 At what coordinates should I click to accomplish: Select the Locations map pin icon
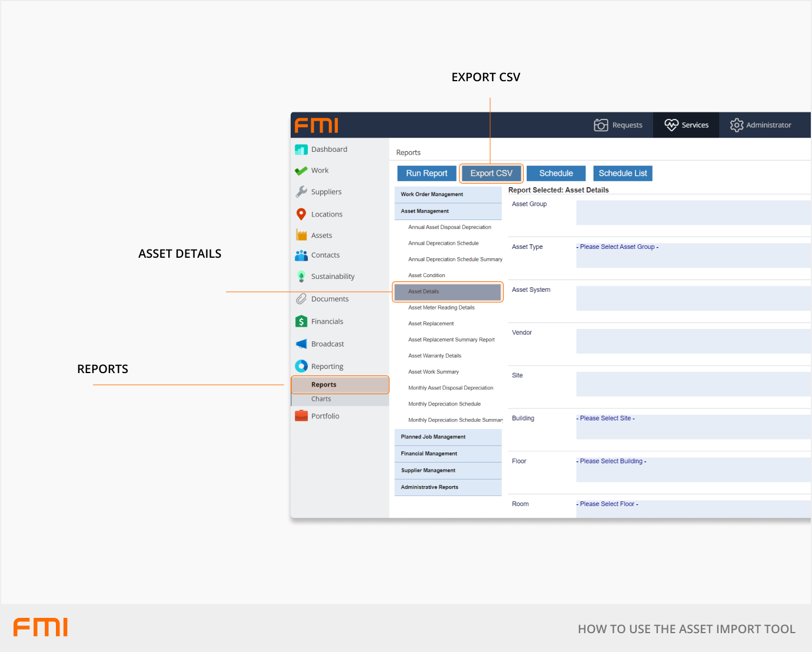301,214
